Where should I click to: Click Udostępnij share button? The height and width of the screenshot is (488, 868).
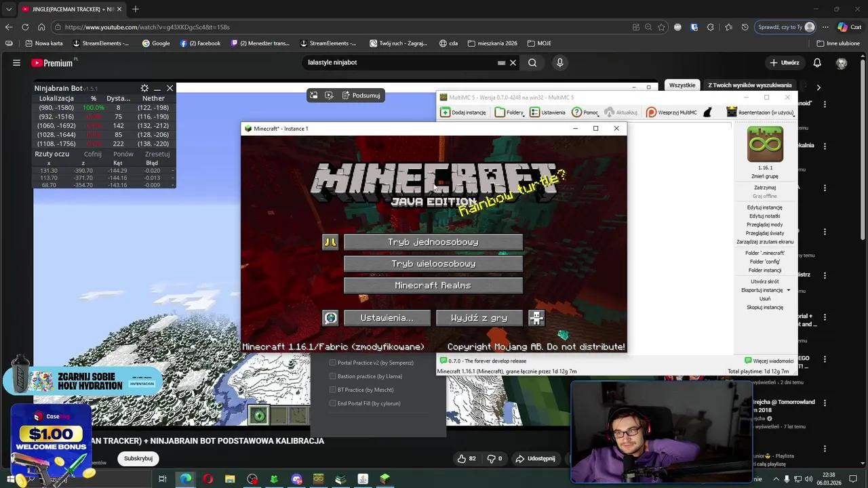(x=536, y=458)
